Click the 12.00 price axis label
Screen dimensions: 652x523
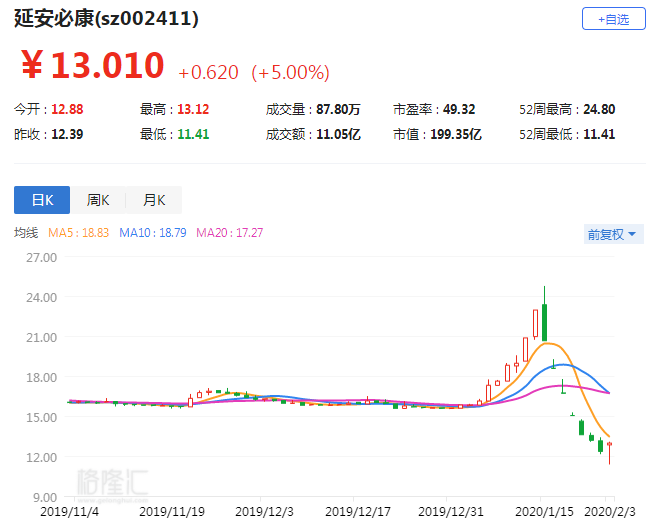[x=42, y=457]
